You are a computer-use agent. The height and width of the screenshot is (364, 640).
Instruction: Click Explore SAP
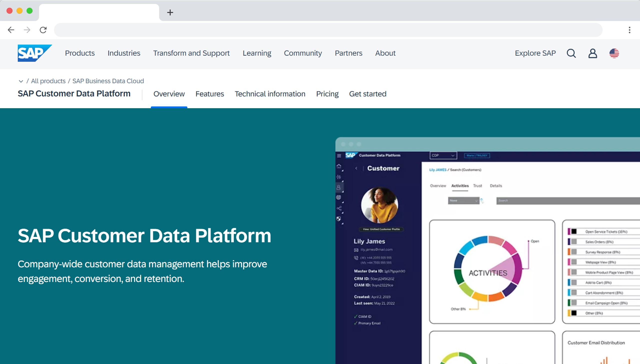point(535,53)
